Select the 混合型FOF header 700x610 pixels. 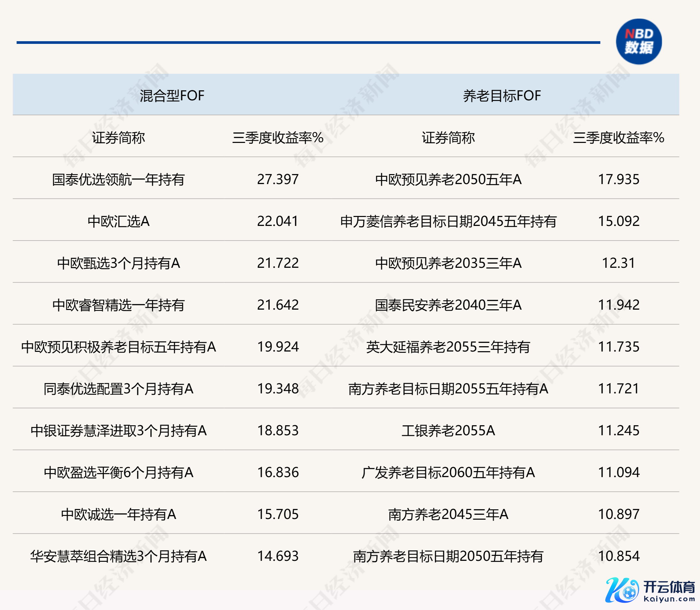(172, 96)
